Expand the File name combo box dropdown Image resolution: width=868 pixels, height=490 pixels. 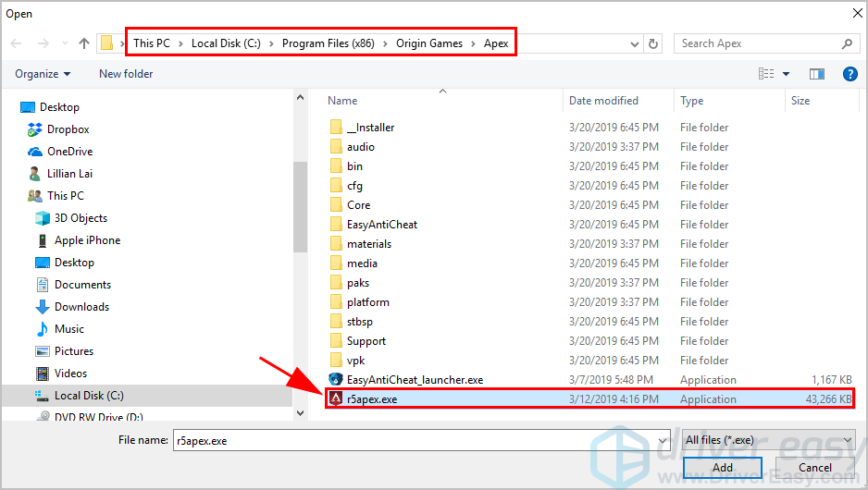click(662, 441)
